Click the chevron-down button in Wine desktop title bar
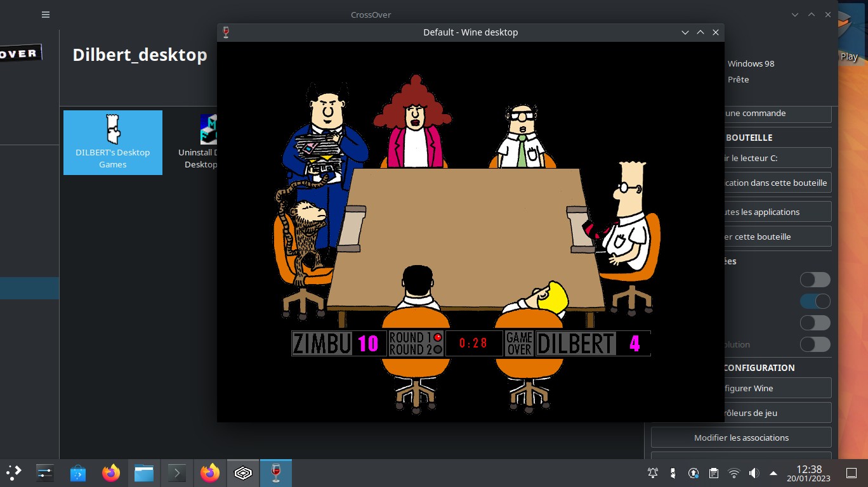 click(685, 32)
